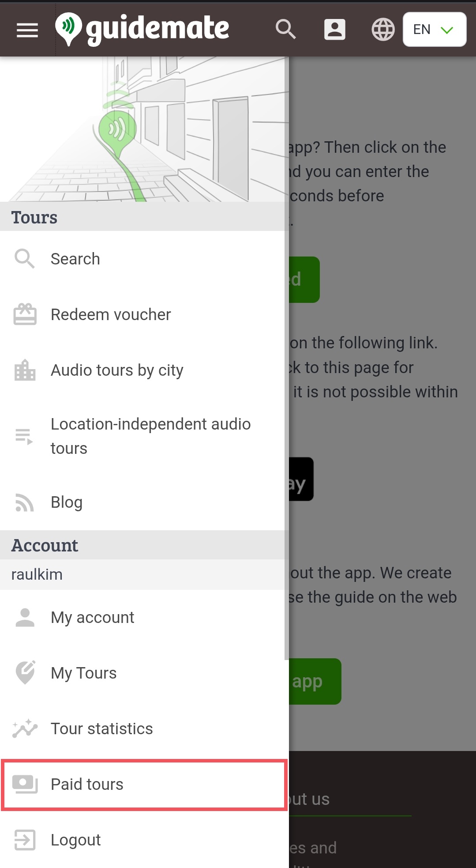Open Location-independent audio tours
Screen dimensions: 476x868
pos(144,436)
